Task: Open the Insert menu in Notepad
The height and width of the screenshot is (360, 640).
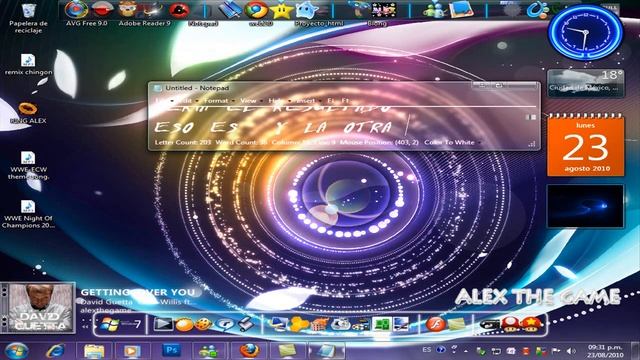Action: coord(306,100)
